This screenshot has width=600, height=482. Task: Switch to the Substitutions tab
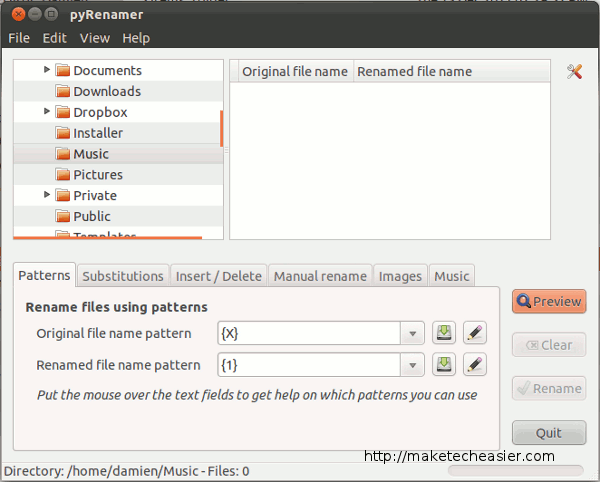(x=123, y=276)
